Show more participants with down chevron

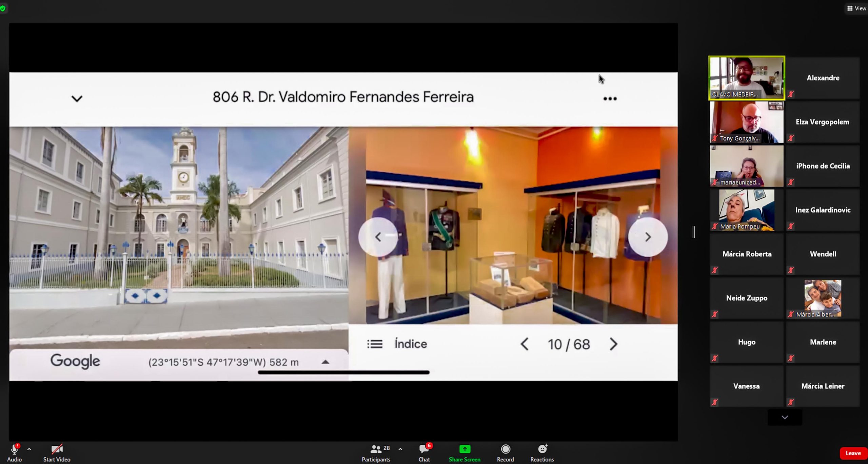[x=785, y=418]
